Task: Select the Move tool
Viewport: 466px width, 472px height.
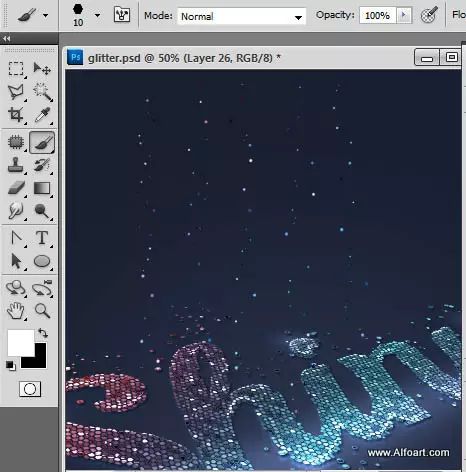Action: [x=42, y=69]
